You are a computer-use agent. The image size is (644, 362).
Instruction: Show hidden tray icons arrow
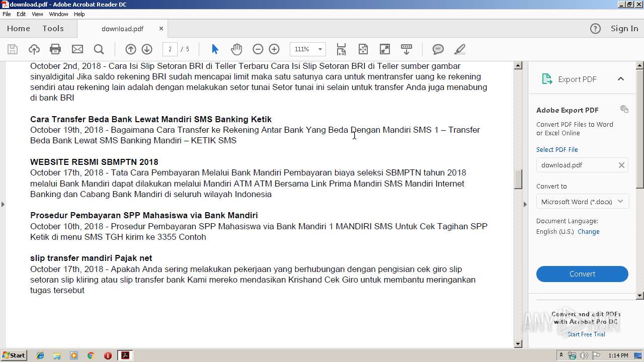pyautogui.click(x=561, y=355)
